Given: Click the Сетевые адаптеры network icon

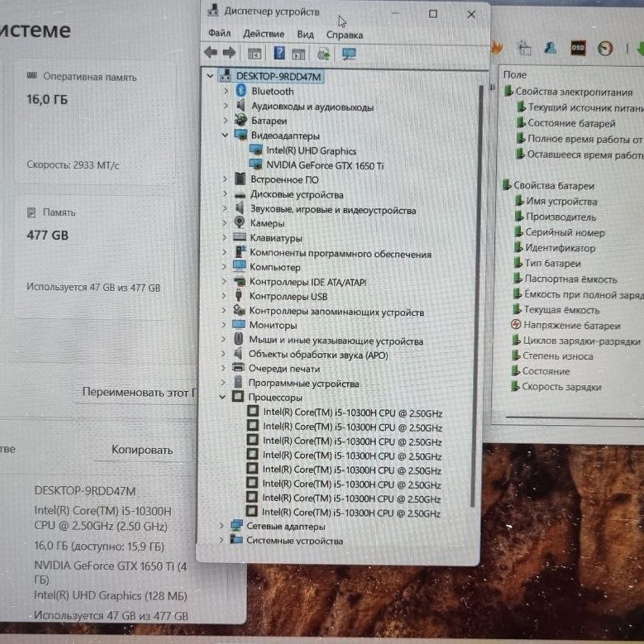Looking at the screenshot, I should (x=236, y=525).
